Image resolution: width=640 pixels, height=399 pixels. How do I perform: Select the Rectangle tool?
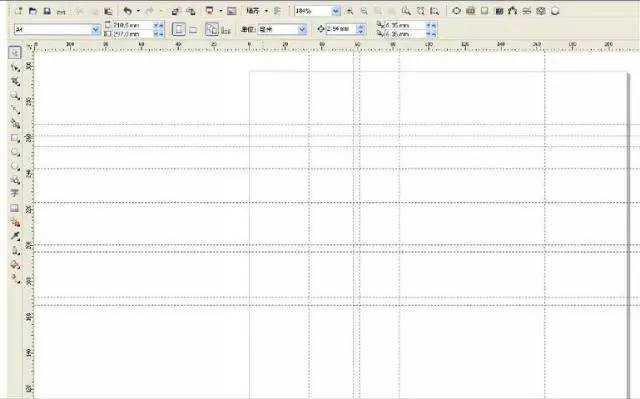pyautogui.click(x=15, y=138)
